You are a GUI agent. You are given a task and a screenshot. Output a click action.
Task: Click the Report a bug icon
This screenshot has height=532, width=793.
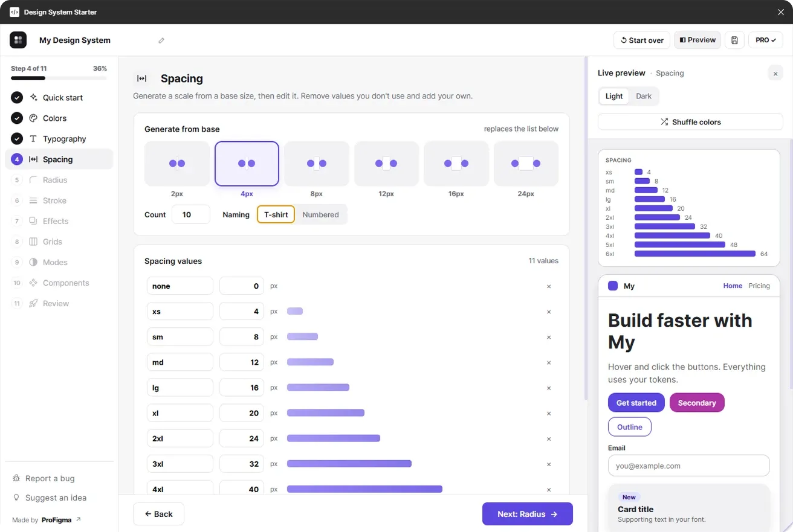pos(16,478)
